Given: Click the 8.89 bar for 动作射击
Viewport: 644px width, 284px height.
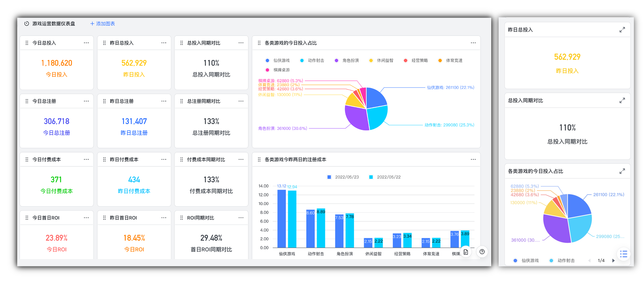Looking at the screenshot, I should (321, 228).
